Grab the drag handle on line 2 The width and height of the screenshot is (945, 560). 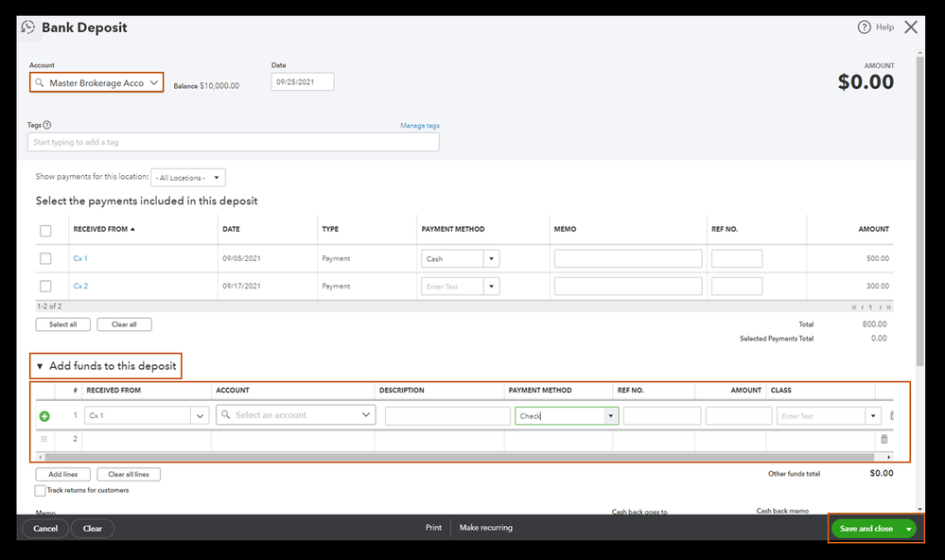44,439
